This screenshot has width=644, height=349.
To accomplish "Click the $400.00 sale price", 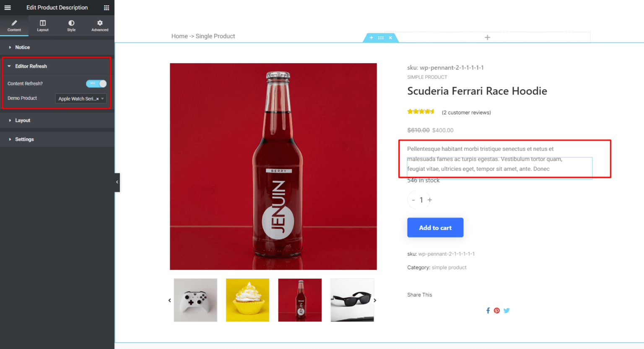I will 443,130.
